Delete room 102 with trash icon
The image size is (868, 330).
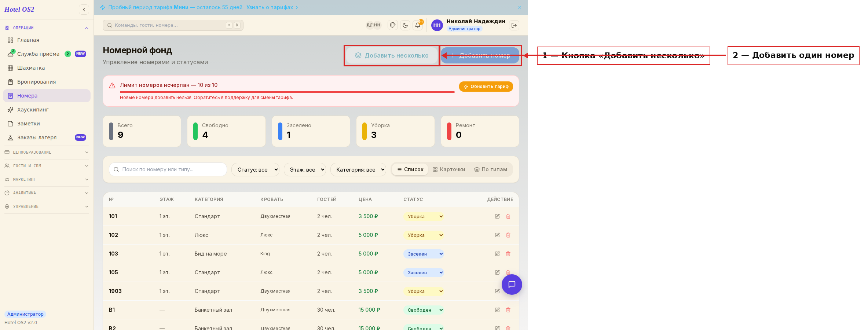[x=508, y=235]
